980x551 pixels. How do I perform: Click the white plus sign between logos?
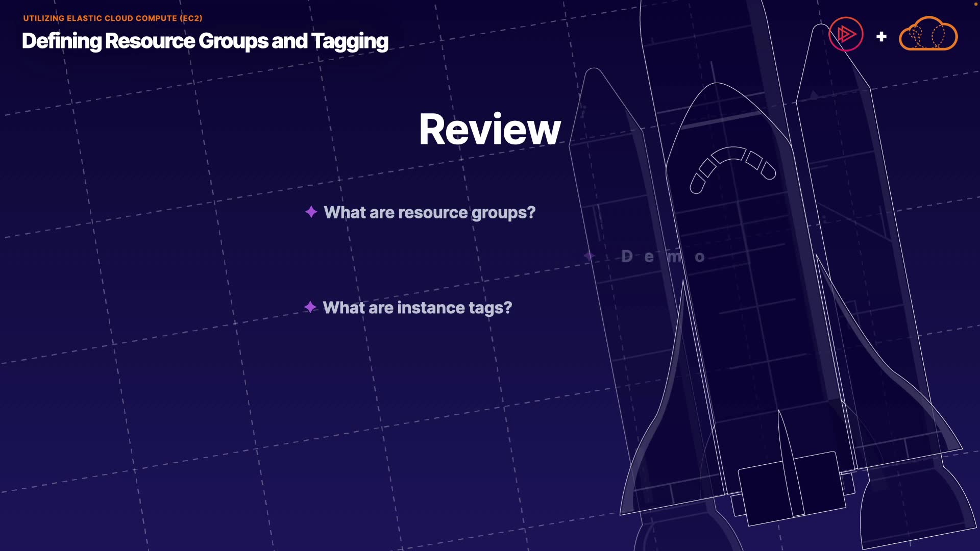point(881,37)
